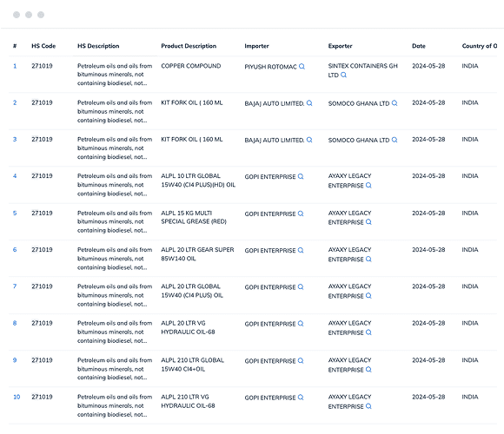This screenshot has height=434, width=504.
Task: Click search icon beside GOPI ENTERPRISE in row 10
Action: (301, 397)
